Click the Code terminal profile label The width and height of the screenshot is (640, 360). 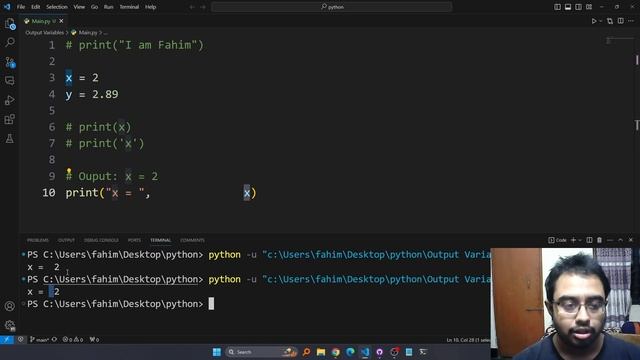(558, 240)
